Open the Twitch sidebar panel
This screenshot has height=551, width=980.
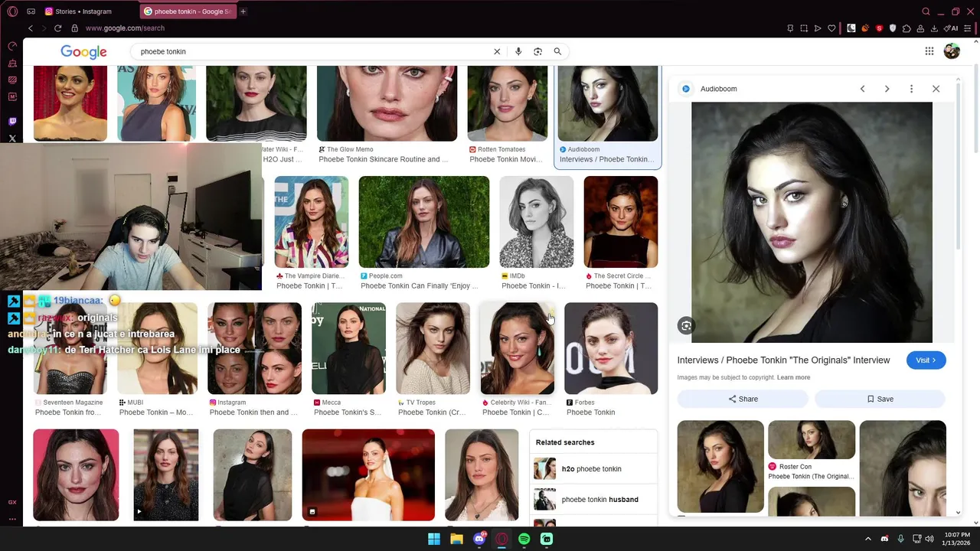click(12, 122)
